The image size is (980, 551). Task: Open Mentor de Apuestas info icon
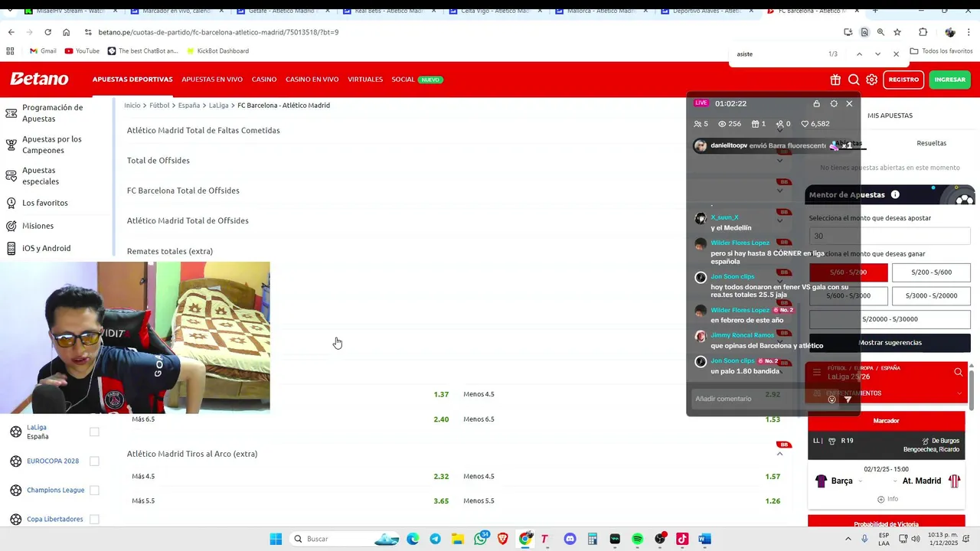coord(895,194)
